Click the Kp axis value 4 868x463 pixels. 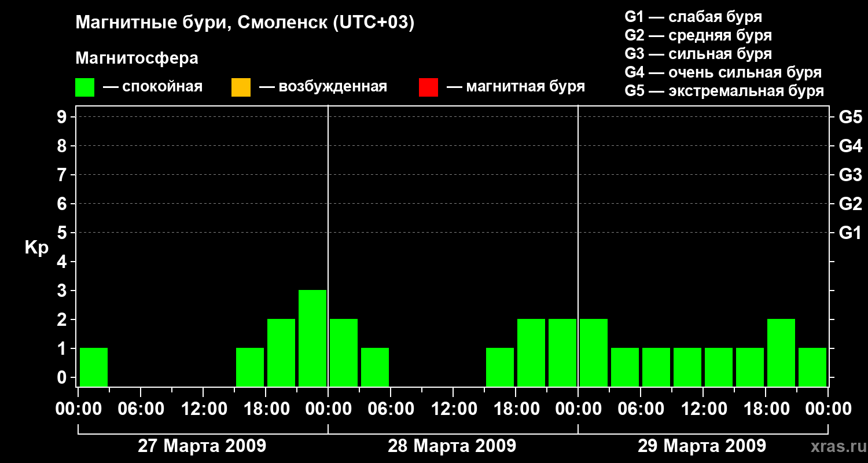[62, 262]
